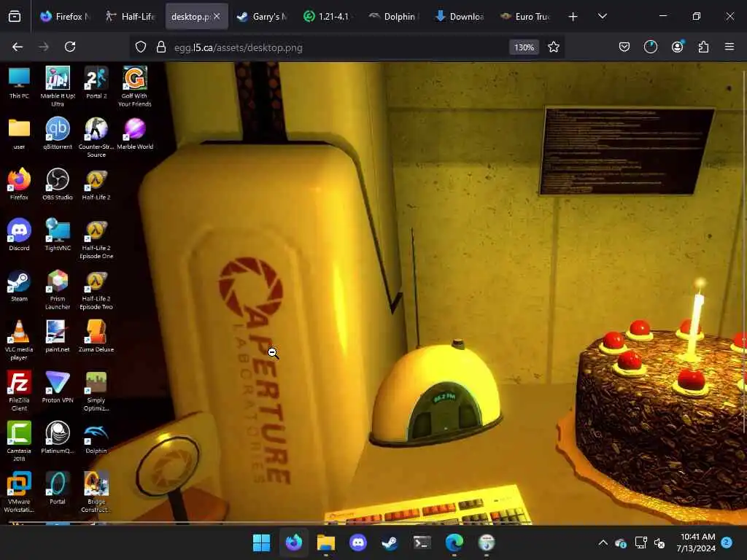
Task: Click Firefox shortcut in desktop image
Action: tap(19, 184)
